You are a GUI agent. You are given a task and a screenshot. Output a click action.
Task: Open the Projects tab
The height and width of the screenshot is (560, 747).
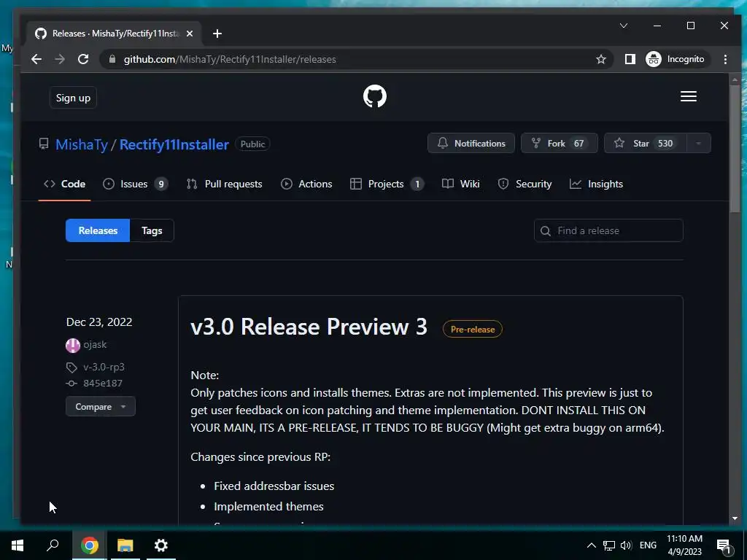387,184
